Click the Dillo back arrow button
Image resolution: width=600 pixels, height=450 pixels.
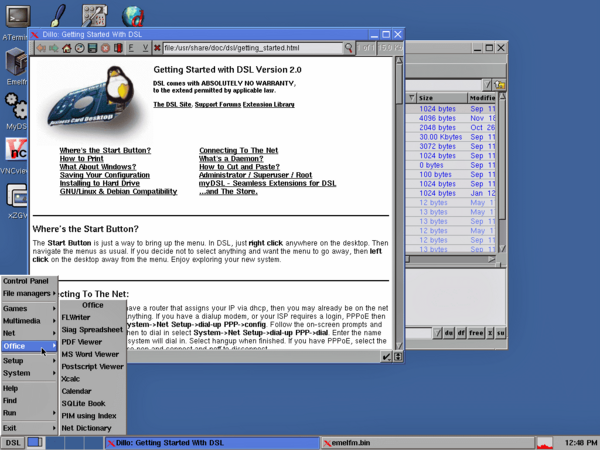[41, 47]
